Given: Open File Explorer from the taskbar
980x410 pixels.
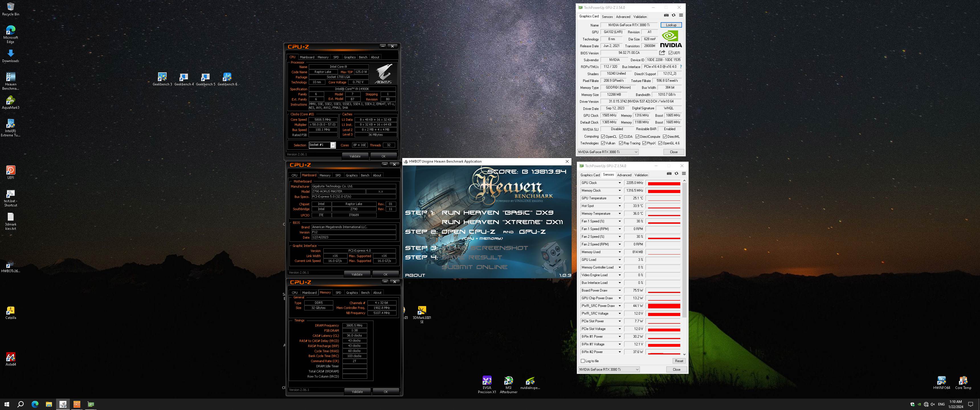Looking at the screenshot, I should [x=49, y=404].
